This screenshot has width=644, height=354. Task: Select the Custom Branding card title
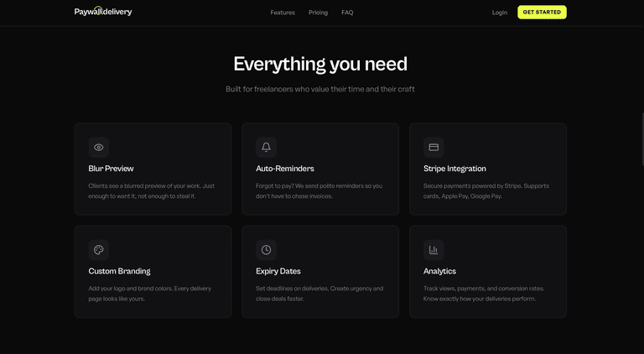pyautogui.click(x=120, y=271)
